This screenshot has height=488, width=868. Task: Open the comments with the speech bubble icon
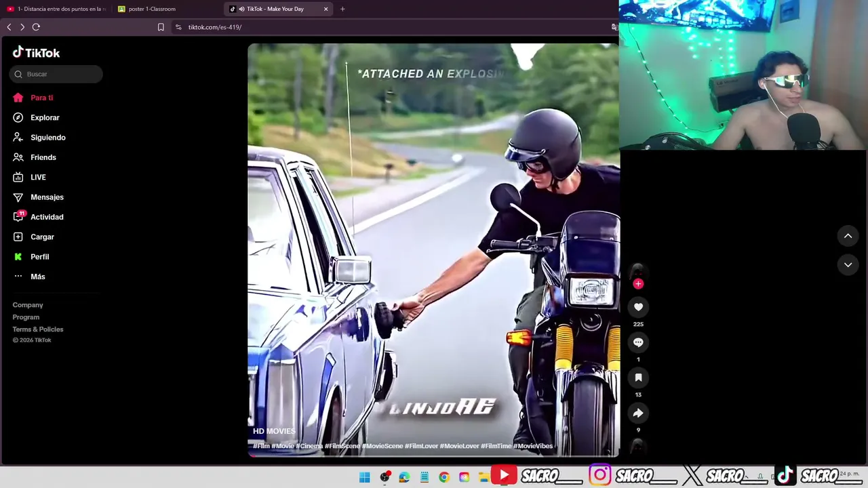point(638,342)
